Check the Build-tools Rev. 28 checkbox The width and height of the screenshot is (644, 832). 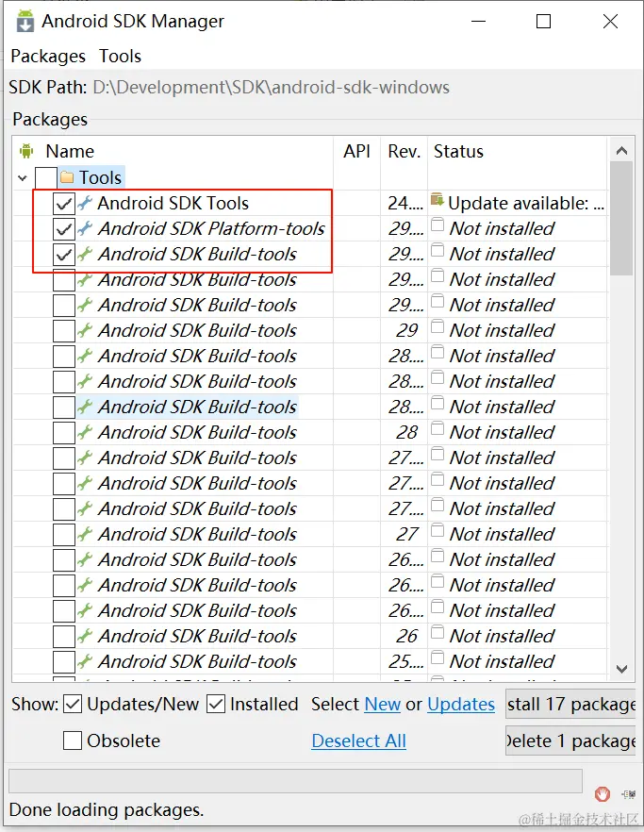click(x=64, y=432)
